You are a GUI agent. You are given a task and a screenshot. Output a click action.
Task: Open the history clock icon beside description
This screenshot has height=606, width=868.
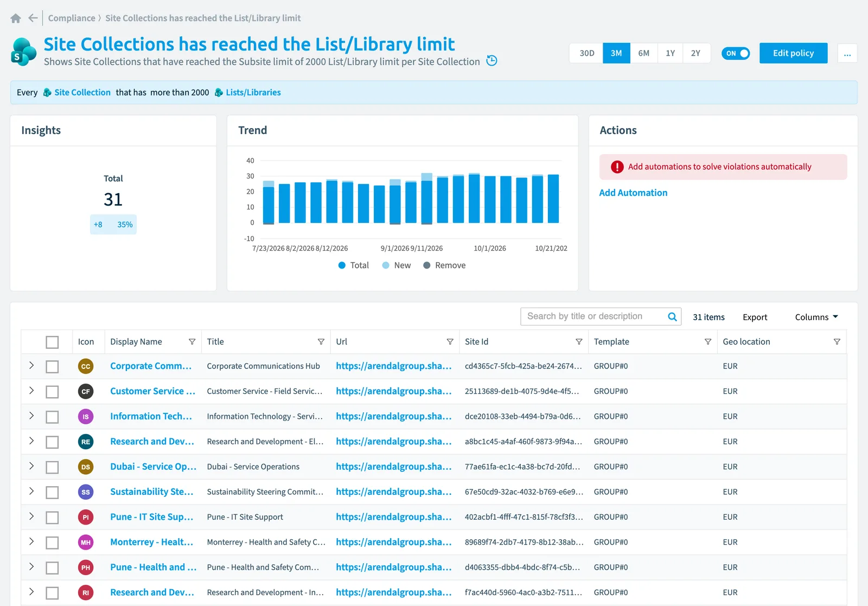tap(492, 61)
